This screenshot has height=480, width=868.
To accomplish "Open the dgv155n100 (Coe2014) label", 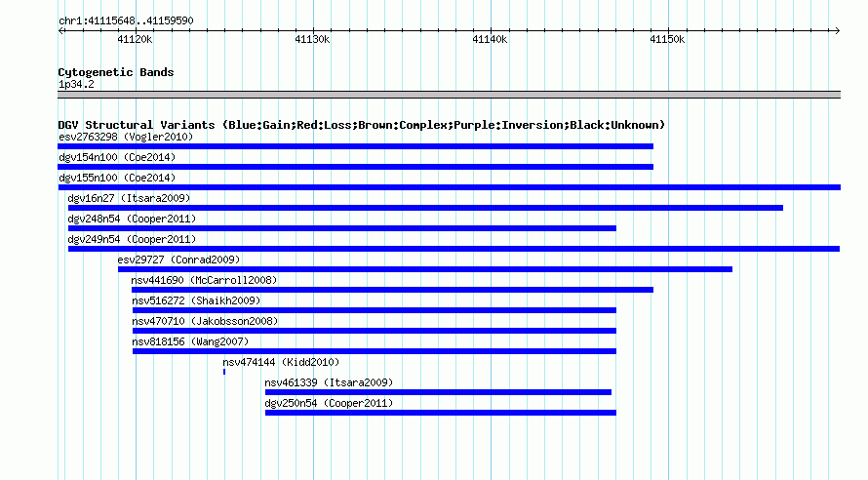I will tap(117, 178).
